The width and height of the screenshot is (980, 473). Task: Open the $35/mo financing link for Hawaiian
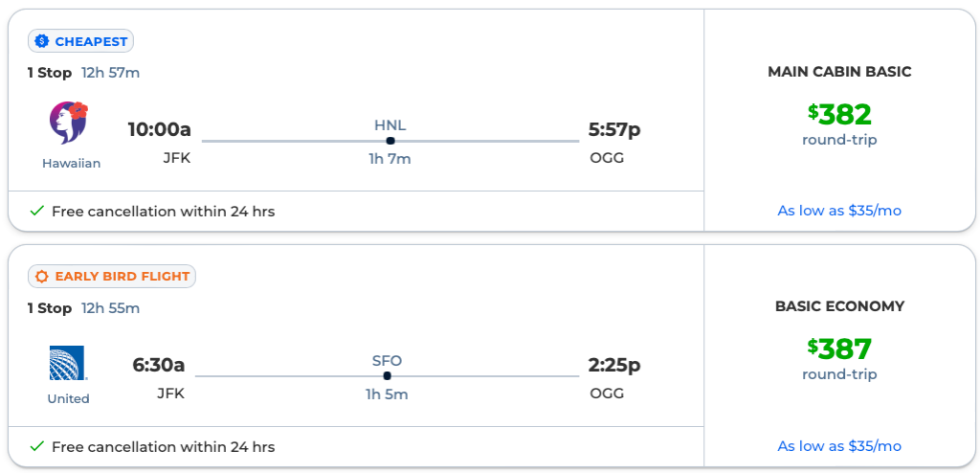pos(839,211)
